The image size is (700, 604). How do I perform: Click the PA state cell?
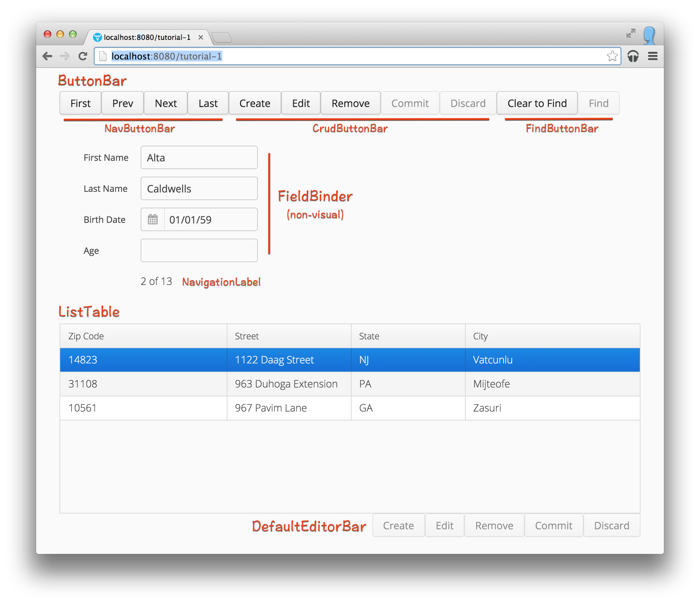(x=408, y=384)
